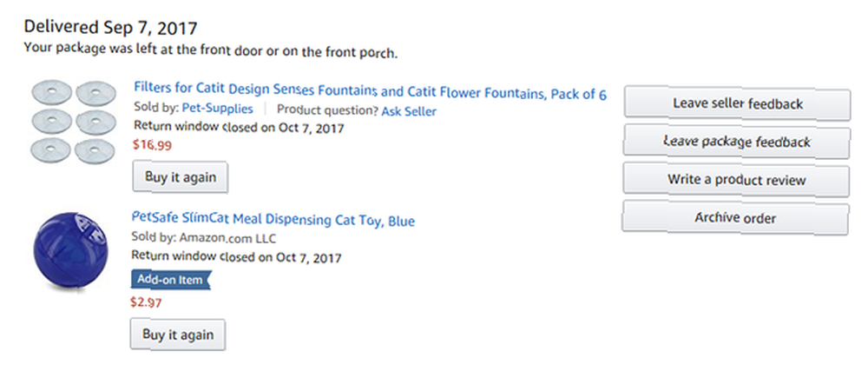
Task: Open the blue SlimCat ball thumbnail
Action: (x=70, y=250)
